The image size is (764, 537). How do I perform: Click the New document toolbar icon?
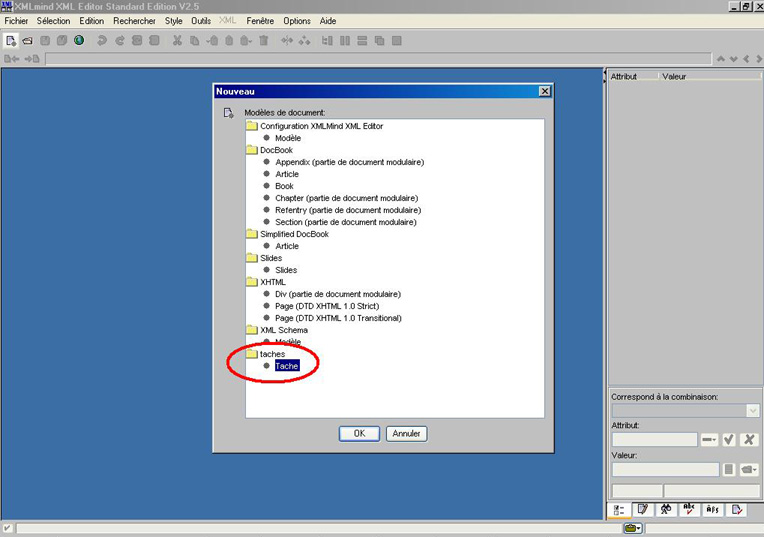(x=11, y=41)
